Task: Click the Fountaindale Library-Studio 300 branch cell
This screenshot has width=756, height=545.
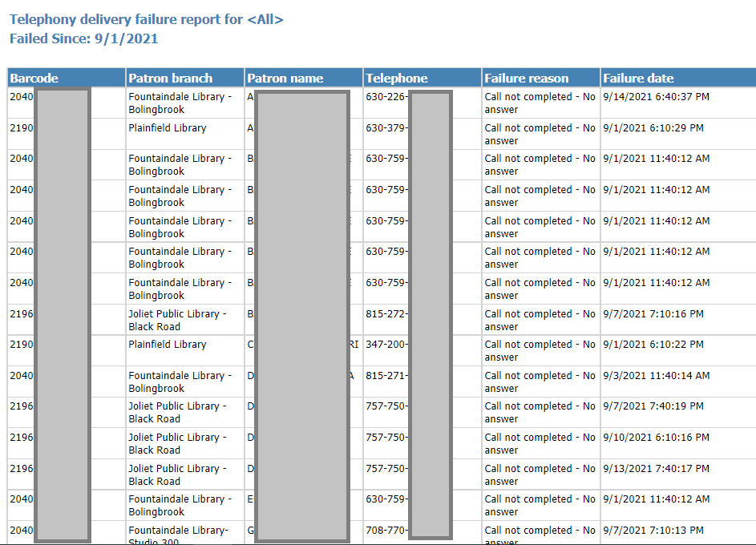Action: tap(178, 535)
